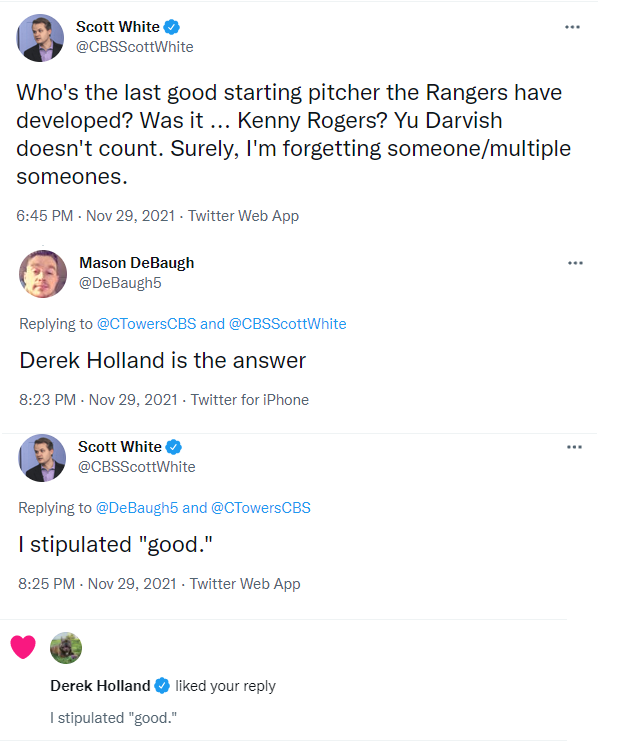This screenshot has width=619, height=754.
Task: Open Mason DeBaugh's profile picture
Action: [43, 274]
